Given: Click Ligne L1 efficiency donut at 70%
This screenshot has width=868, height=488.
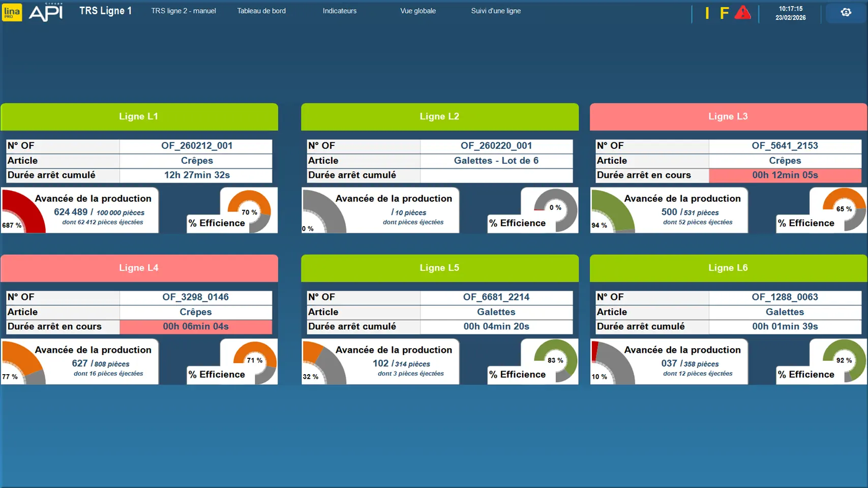Looking at the screenshot, I should click(249, 210).
